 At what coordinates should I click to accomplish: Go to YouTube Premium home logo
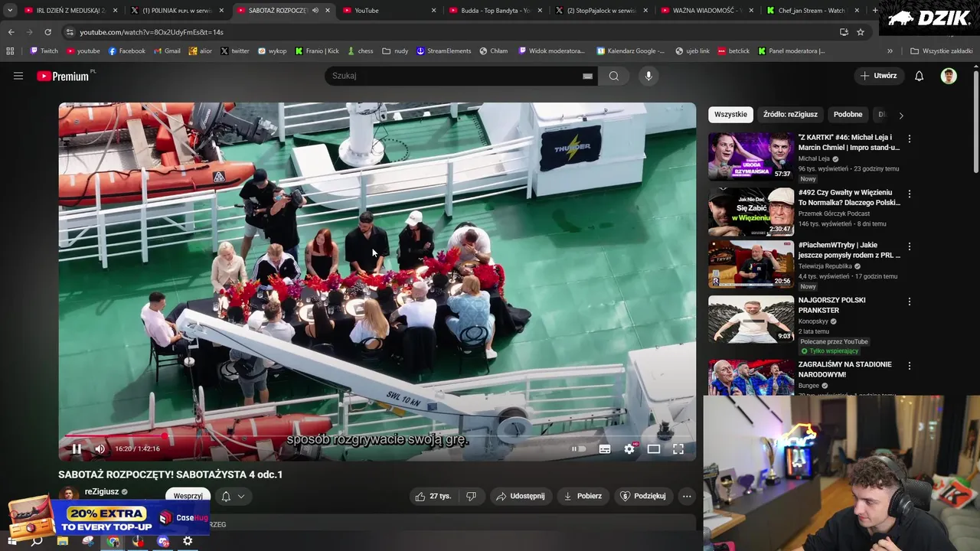[63, 76]
